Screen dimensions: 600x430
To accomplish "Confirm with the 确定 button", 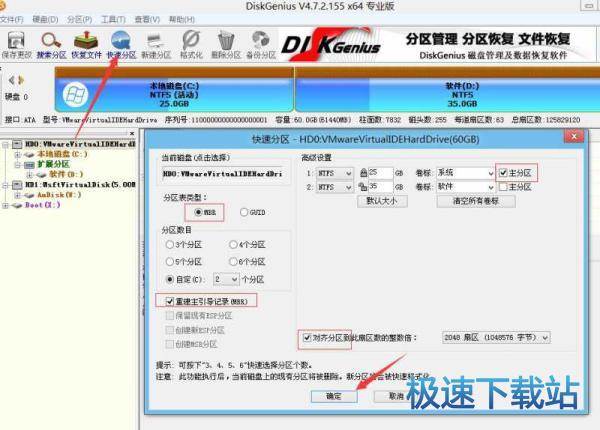I will 334,396.
